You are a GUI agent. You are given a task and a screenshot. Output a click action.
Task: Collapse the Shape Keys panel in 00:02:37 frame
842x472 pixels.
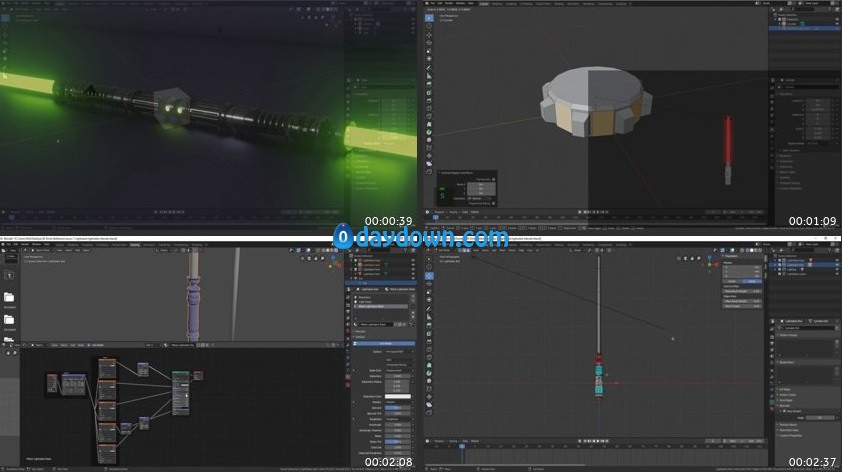(x=787, y=362)
